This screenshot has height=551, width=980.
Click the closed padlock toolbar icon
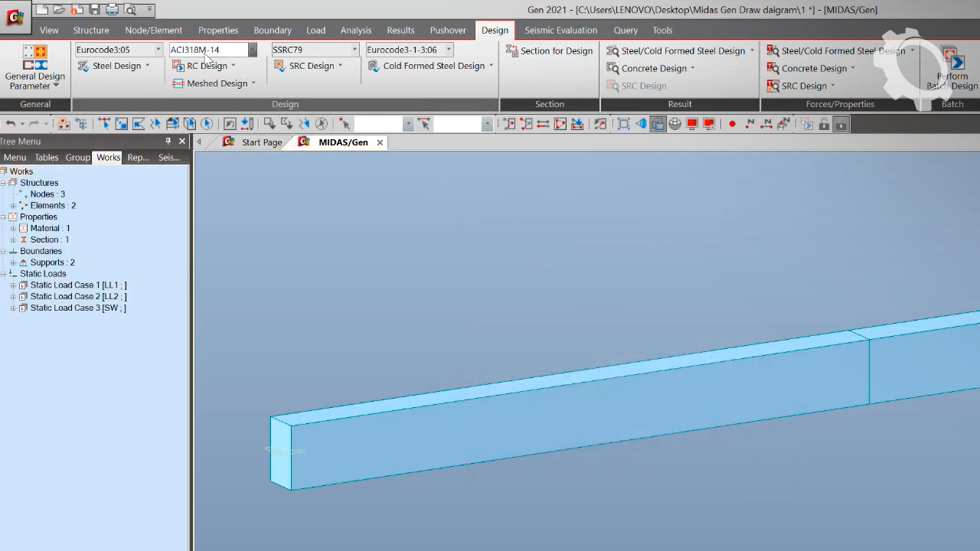841,124
